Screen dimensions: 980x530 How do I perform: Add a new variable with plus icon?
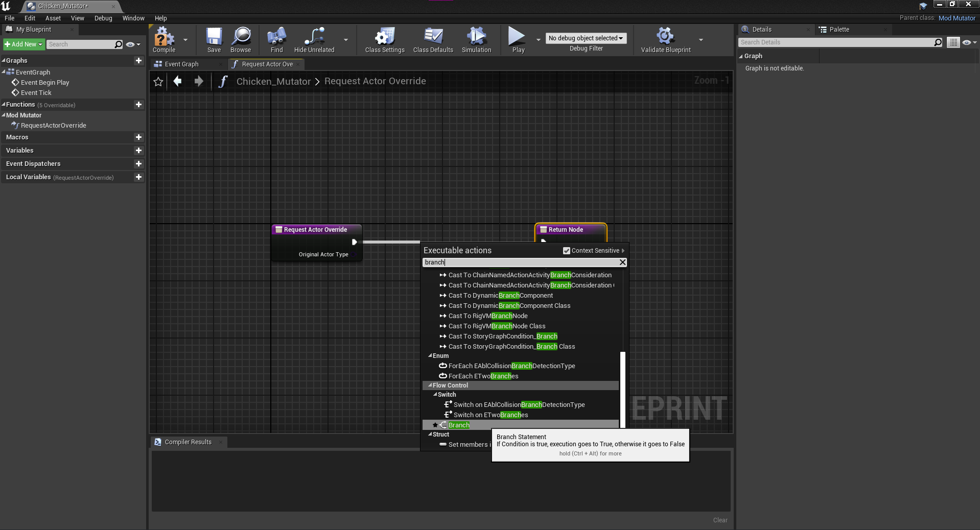tap(138, 150)
